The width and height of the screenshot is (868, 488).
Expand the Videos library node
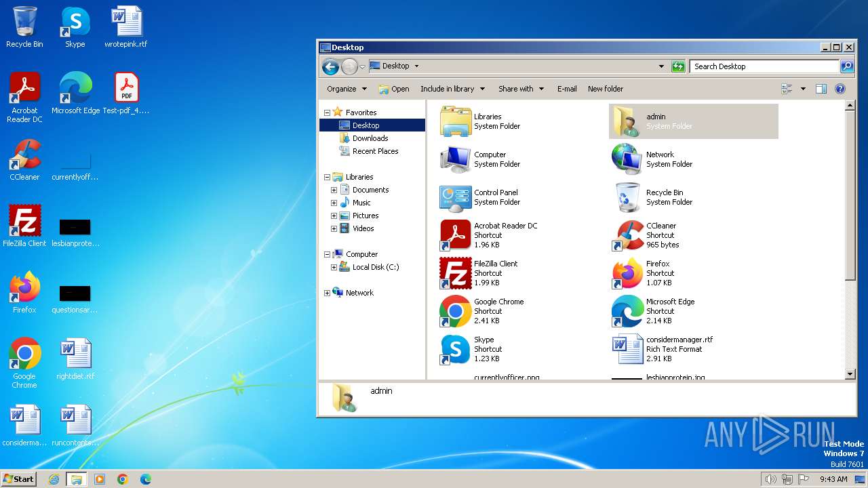pyautogui.click(x=334, y=229)
